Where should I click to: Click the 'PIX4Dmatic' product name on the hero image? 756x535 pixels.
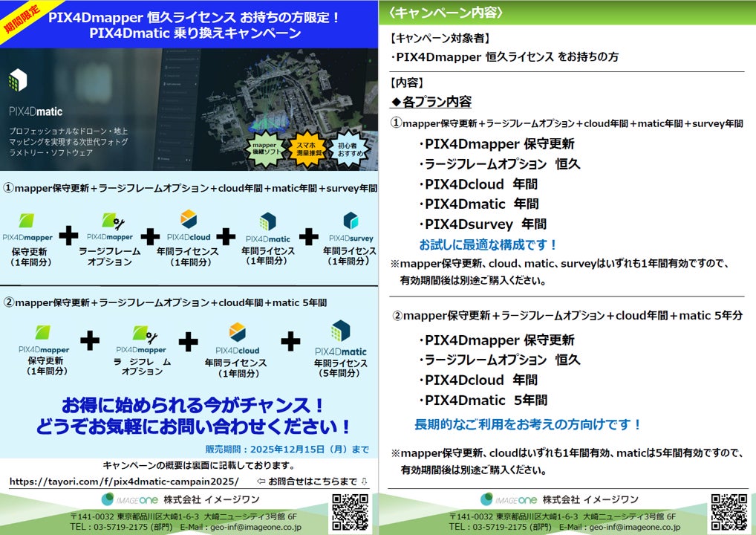click(x=36, y=111)
